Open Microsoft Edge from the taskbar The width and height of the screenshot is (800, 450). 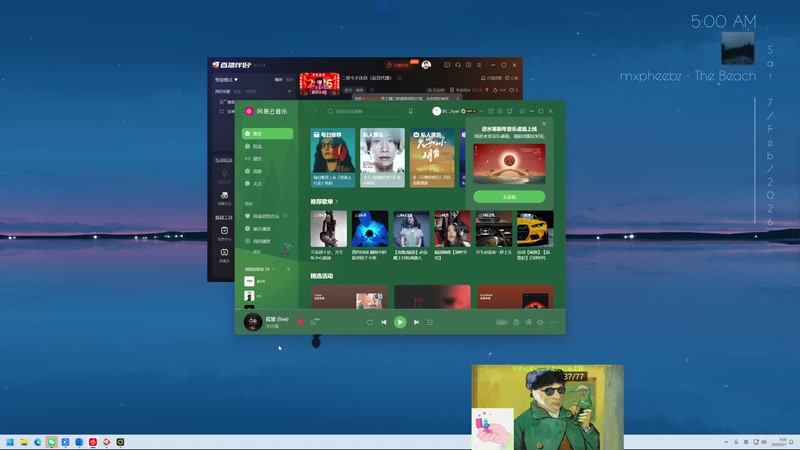point(38,442)
